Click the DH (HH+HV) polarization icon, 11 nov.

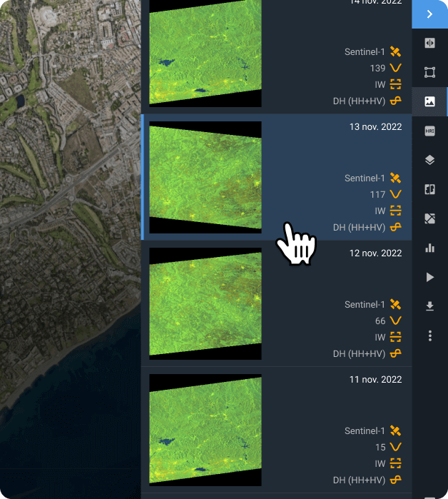click(396, 480)
